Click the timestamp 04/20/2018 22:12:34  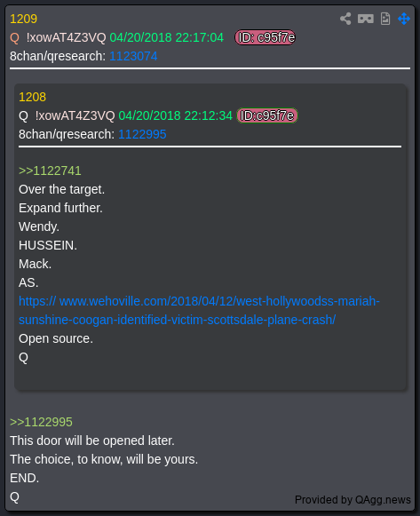[x=175, y=115]
